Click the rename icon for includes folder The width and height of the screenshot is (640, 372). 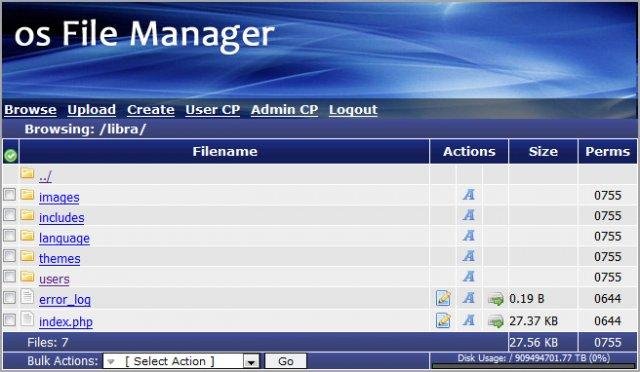coord(469,215)
